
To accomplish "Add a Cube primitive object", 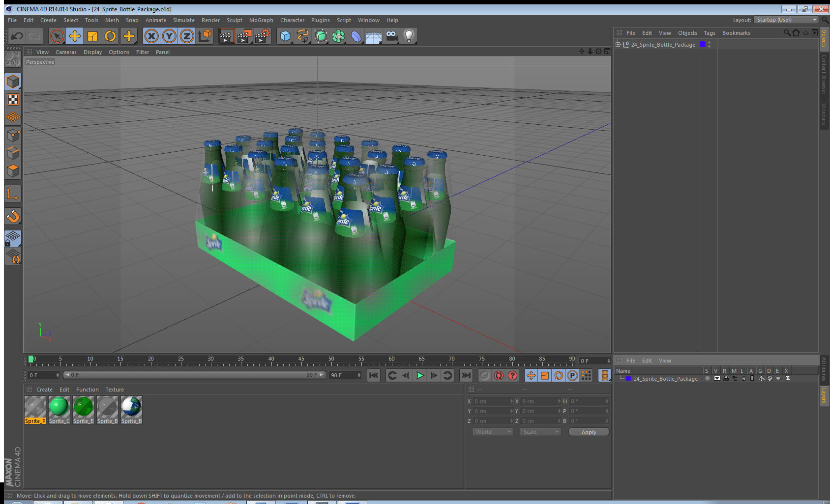I will [x=285, y=36].
